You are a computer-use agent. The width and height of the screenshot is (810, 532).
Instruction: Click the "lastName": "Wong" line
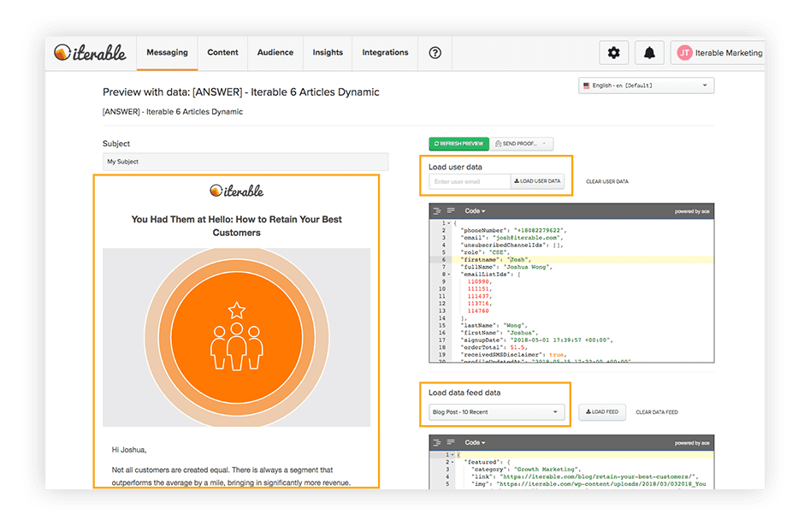(495, 325)
